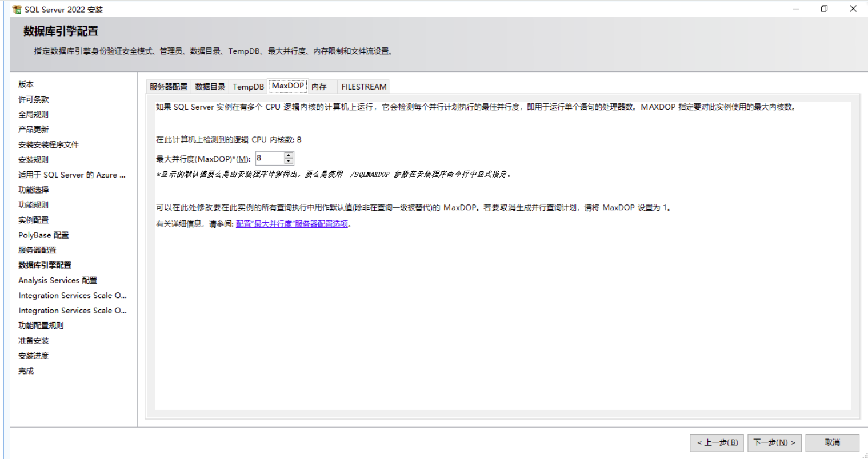The width and height of the screenshot is (868, 459).
Task: Select the 版本 step in sidebar
Action: pos(26,84)
